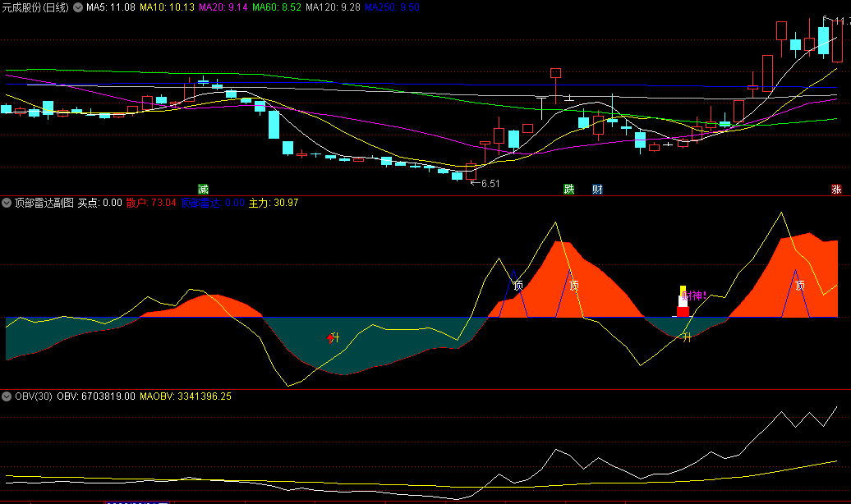Click the 元成股份(日线) stock title
The image size is (851, 504).
(x=35, y=7)
